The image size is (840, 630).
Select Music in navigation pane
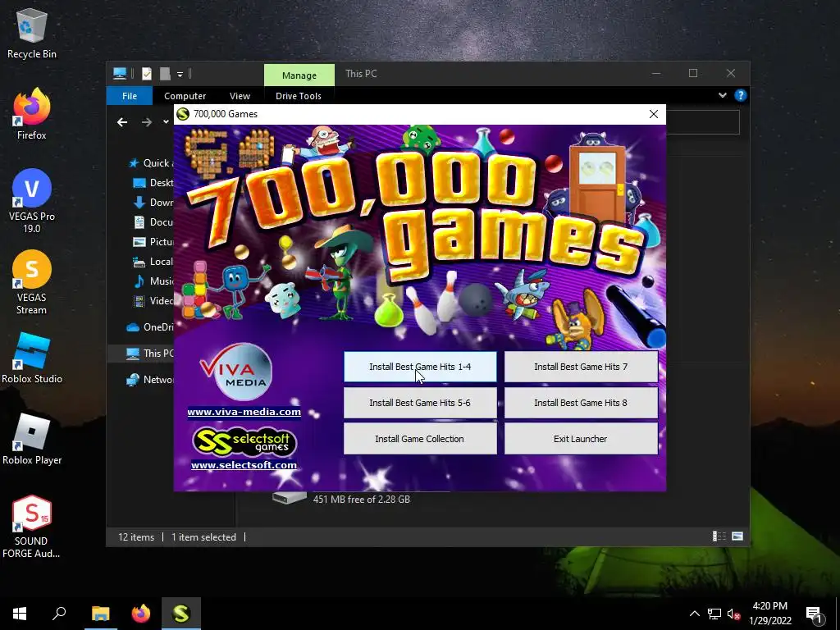click(x=153, y=281)
